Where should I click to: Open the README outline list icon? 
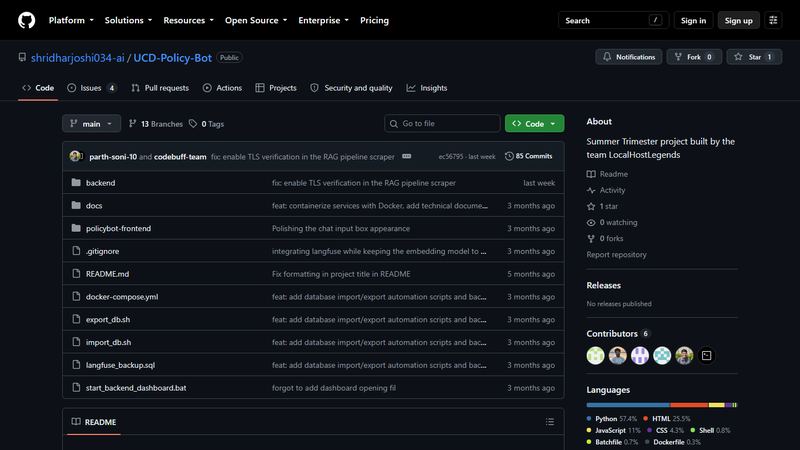click(x=549, y=421)
